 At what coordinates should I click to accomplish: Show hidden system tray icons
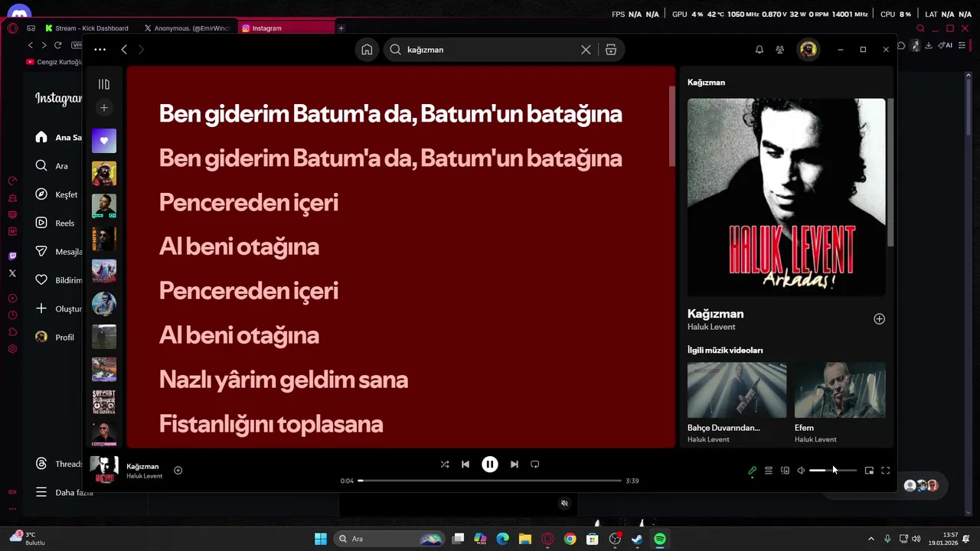click(x=871, y=539)
